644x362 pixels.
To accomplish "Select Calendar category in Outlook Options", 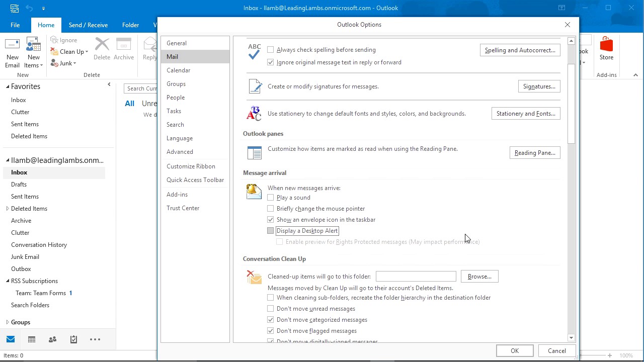I will coord(195,70).
